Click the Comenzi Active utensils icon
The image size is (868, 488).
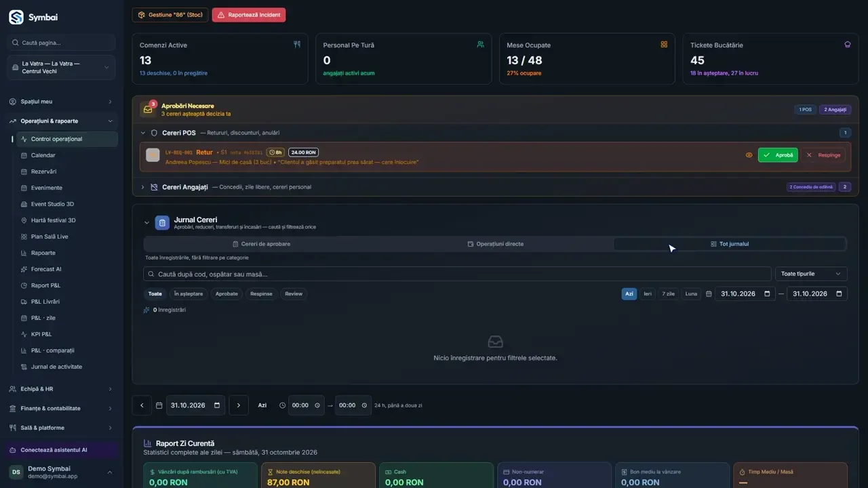click(x=296, y=45)
